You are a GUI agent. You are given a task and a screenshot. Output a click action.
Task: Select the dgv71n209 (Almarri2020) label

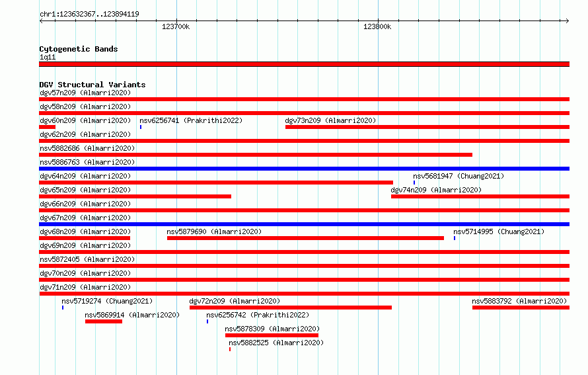(85, 287)
